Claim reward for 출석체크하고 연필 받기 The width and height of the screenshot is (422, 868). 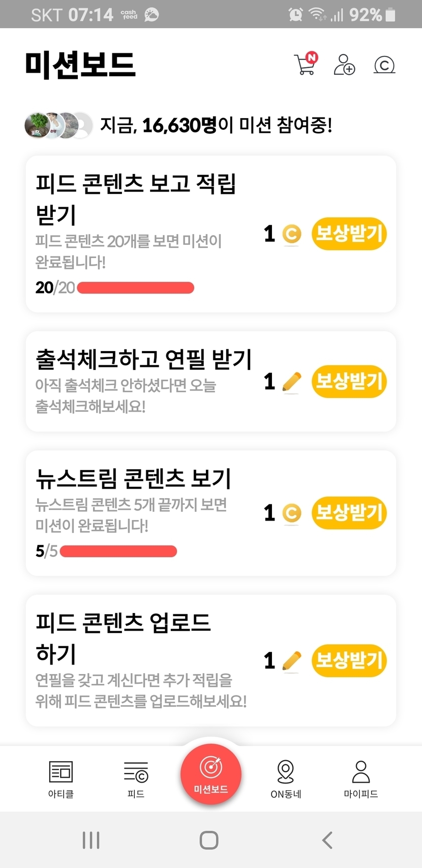[349, 382]
